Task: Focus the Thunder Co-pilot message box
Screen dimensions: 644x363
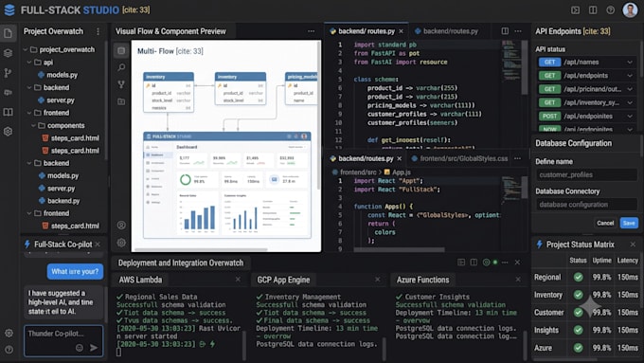Action: point(63,341)
